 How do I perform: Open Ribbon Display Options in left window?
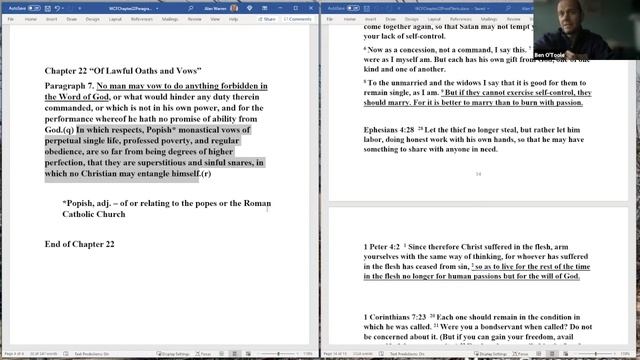click(x=264, y=8)
